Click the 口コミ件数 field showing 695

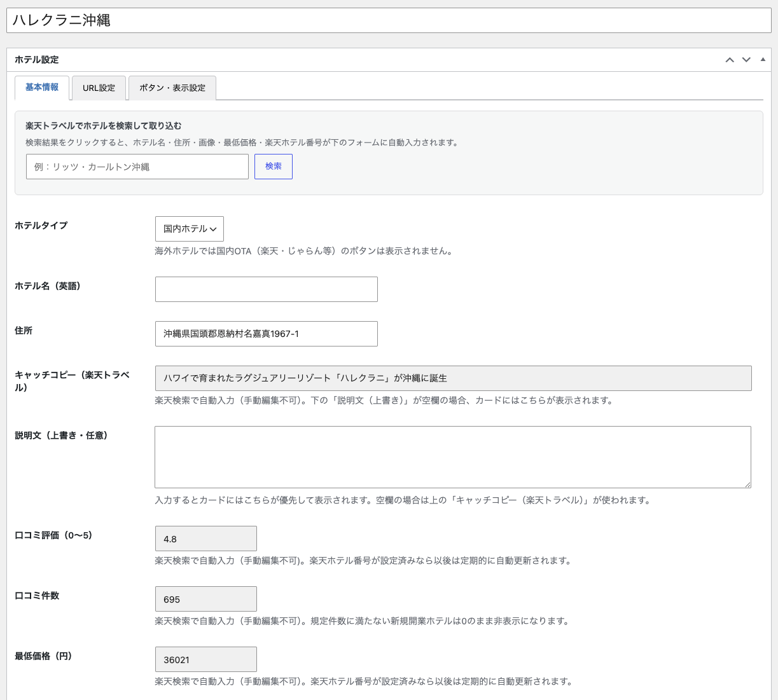click(x=206, y=599)
